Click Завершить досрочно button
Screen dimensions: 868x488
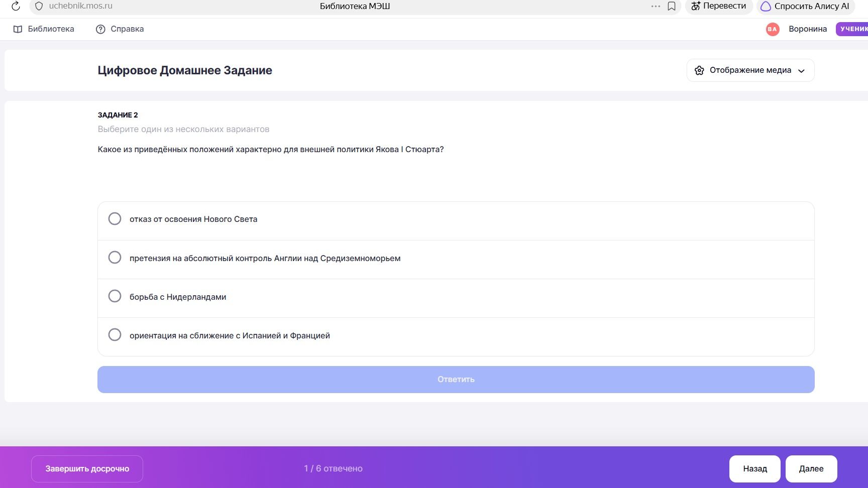[87, 469]
